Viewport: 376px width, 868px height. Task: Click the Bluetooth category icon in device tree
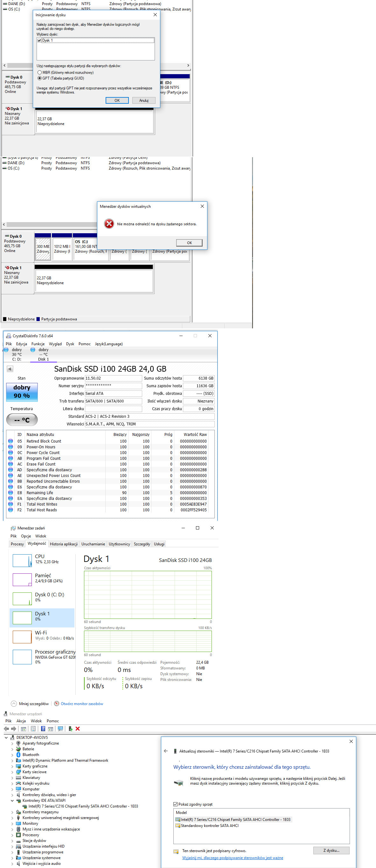pyautogui.click(x=18, y=754)
